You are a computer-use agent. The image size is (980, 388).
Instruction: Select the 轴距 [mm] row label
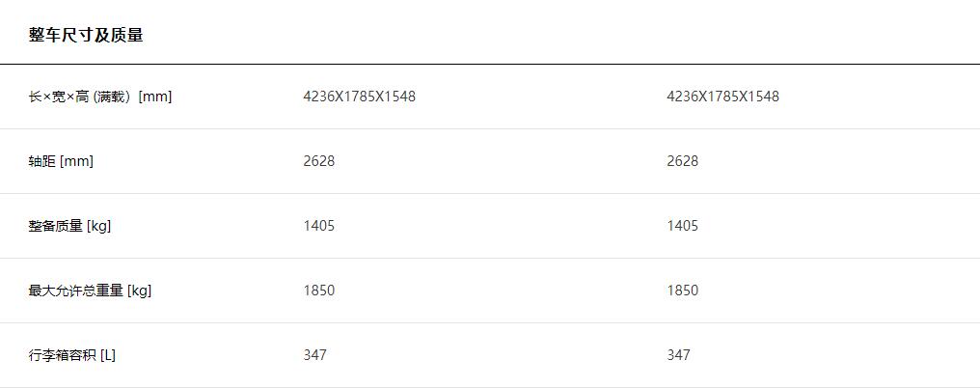pos(61,161)
